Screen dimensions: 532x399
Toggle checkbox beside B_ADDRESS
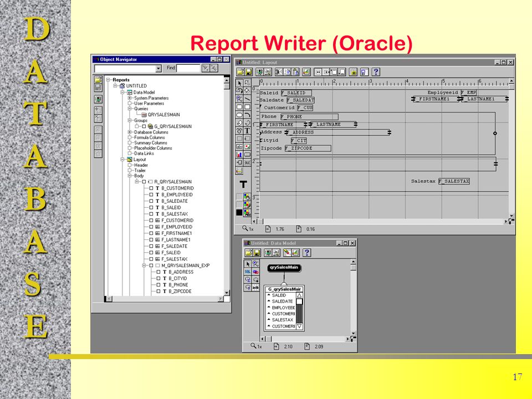click(158, 272)
